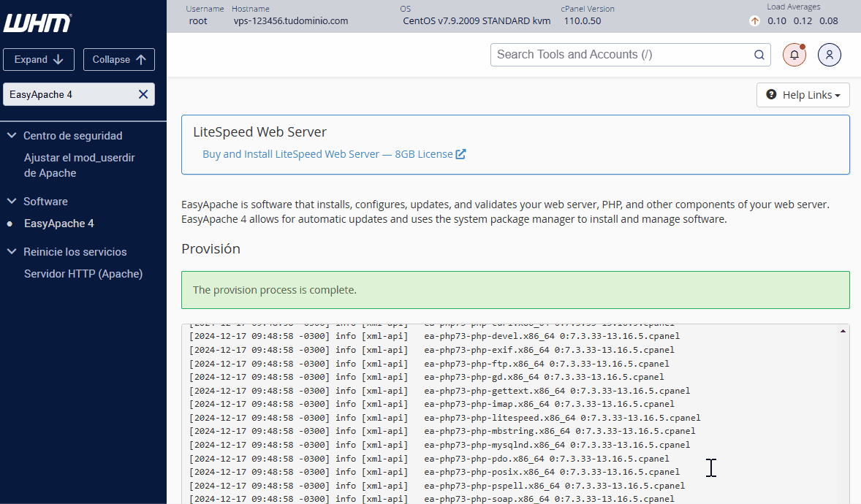Click the log line for ea-php73-php-ftp
The image size is (861, 504).
tap(429, 364)
